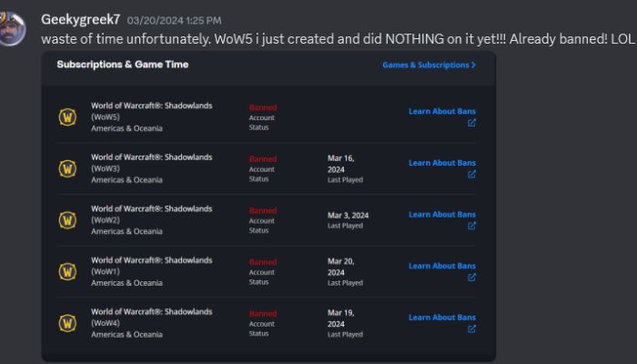This screenshot has height=364, width=637.
Task: Open Games & Subscriptions link
Action: tap(424, 66)
